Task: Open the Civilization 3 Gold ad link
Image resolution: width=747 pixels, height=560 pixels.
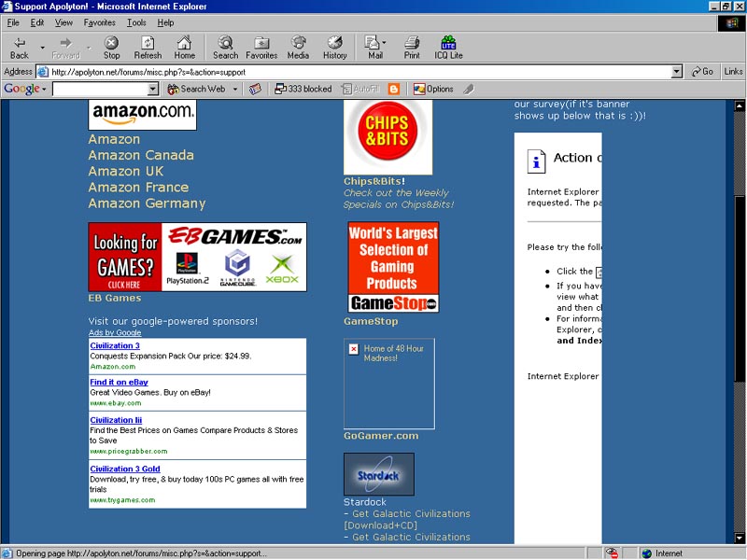Action: coord(125,469)
